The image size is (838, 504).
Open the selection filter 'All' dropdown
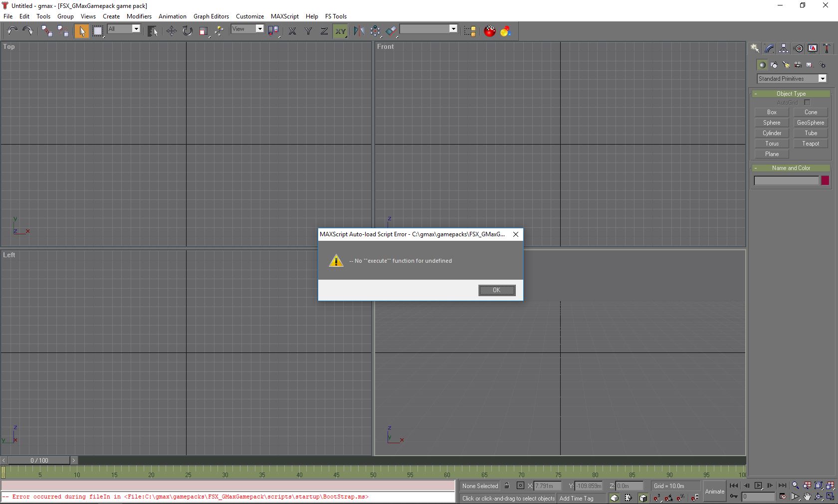click(x=124, y=29)
